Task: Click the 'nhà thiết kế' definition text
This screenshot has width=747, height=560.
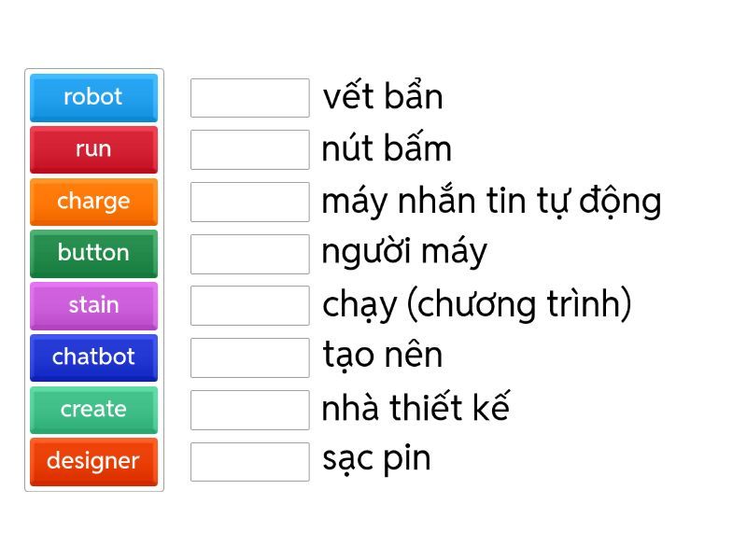Action: click(x=416, y=409)
